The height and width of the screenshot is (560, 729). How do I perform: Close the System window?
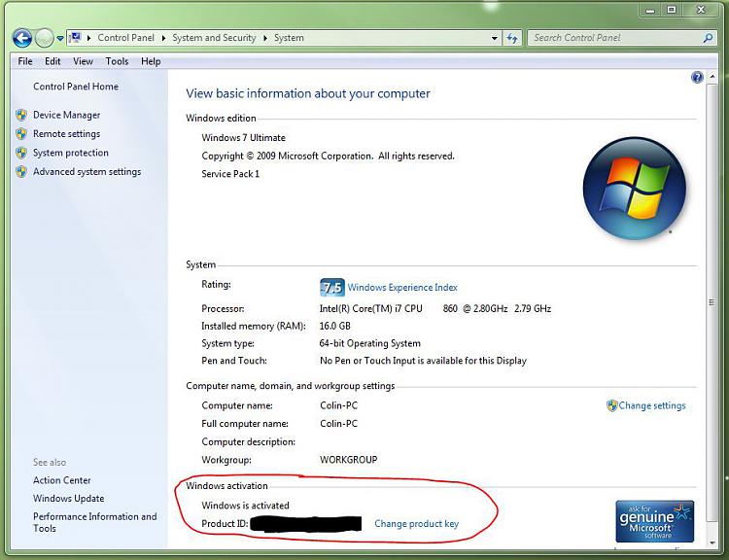[x=702, y=11]
